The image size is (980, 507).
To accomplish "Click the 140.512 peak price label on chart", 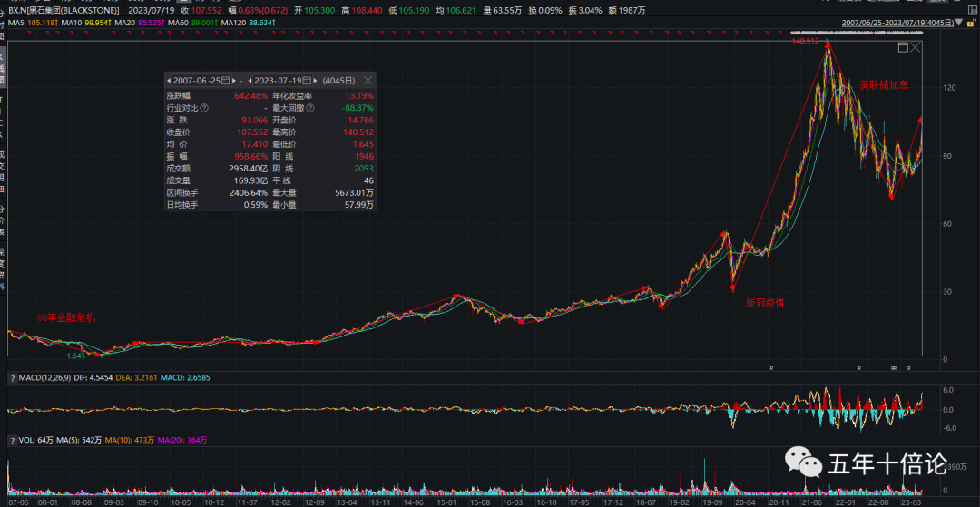I will (x=805, y=41).
